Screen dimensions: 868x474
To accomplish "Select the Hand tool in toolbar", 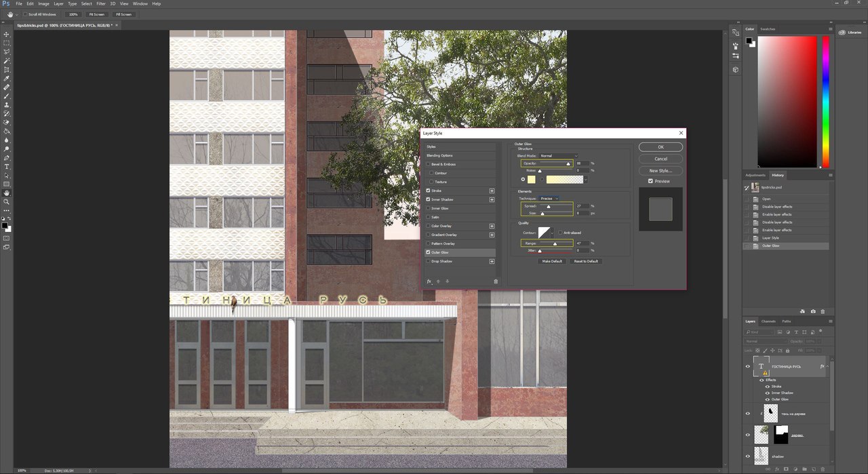I will [x=7, y=193].
